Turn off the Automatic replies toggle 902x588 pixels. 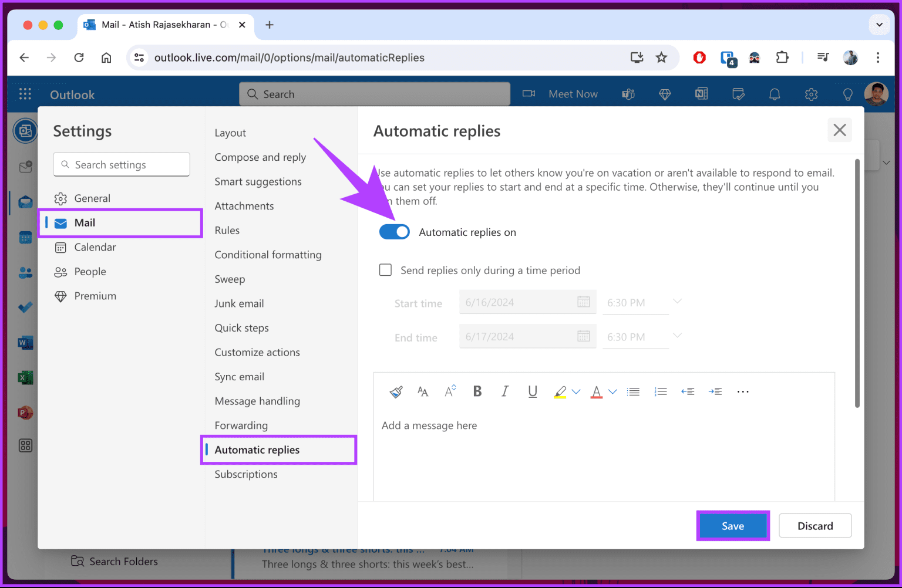[x=394, y=231]
